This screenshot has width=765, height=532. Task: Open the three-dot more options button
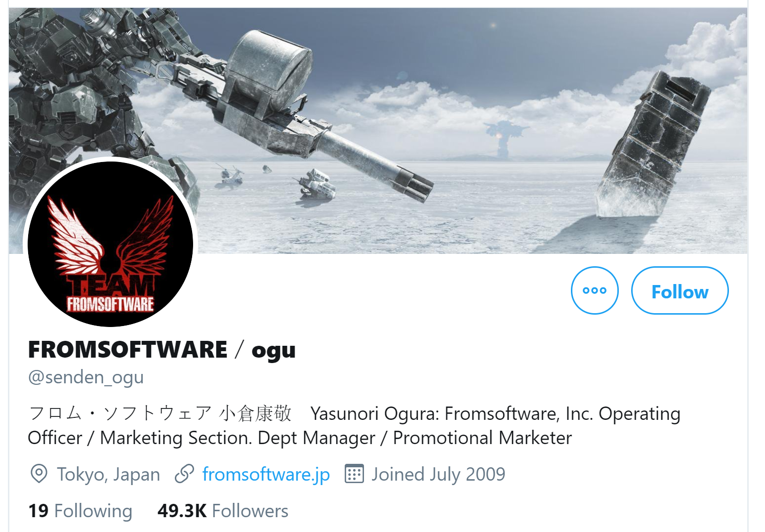(595, 290)
